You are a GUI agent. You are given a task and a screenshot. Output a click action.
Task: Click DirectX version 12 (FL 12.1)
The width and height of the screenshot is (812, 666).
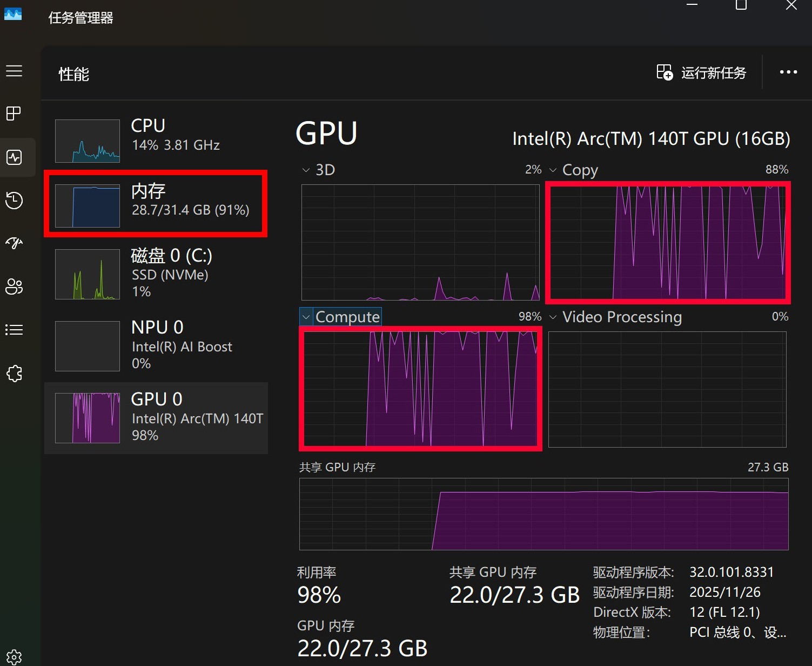[725, 612]
